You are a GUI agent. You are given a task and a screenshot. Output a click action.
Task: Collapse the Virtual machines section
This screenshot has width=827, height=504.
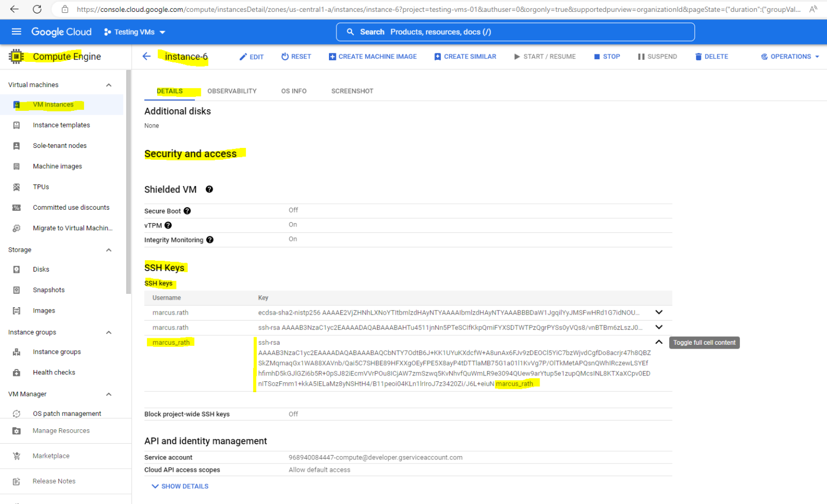(108, 84)
